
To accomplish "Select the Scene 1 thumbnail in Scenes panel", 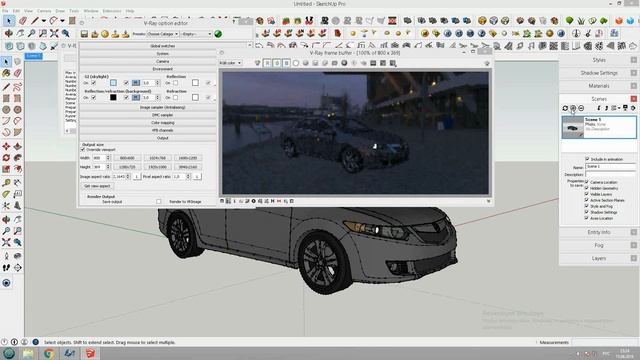I will 573,127.
